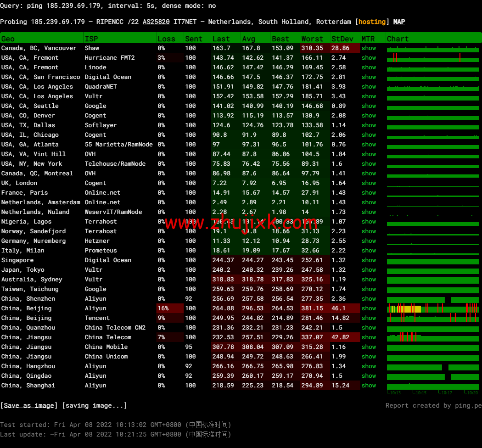Click the orange hosting tag
The height and width of the screenshot is (448, 482).
click(372, 22)
